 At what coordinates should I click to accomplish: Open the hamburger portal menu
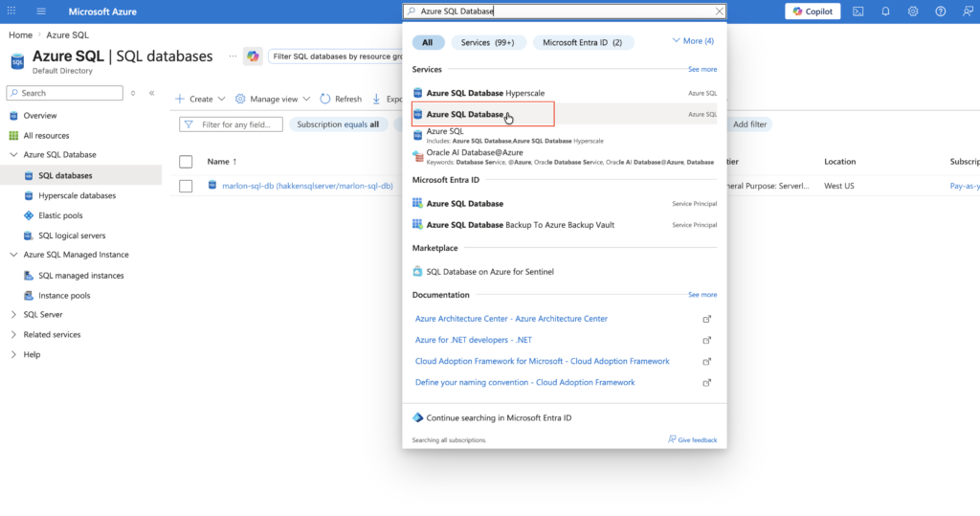coord(41,11)
